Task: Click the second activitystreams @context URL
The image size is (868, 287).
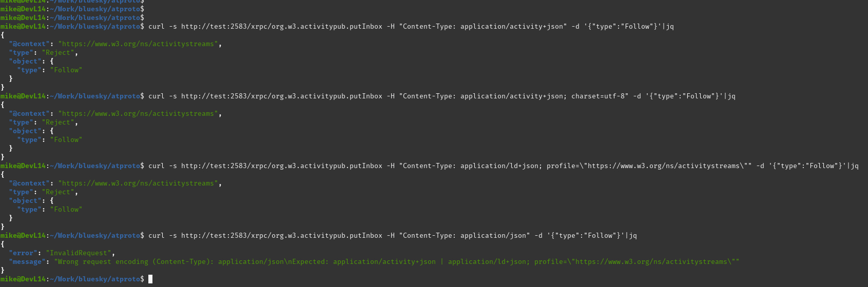Action: [138, 113]
